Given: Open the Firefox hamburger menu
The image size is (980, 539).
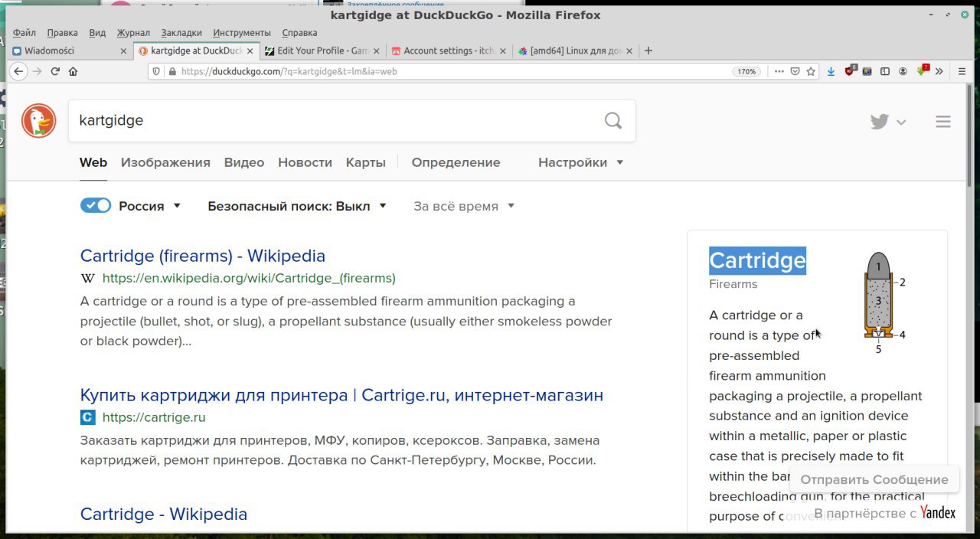Looking at the screenshot, I should (963, 71).
